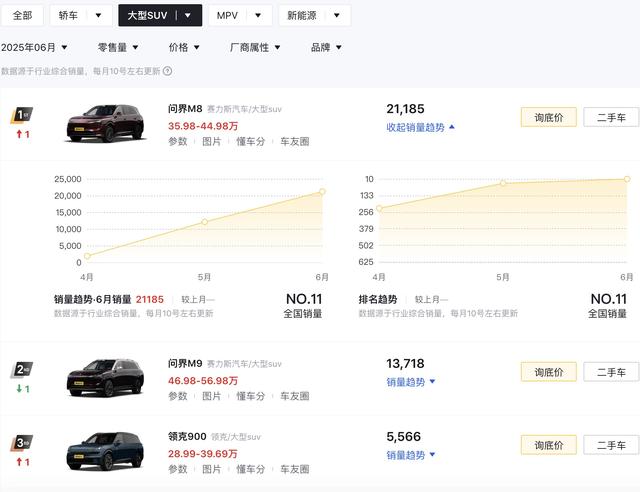Viewport: 640px width, 492px height.
Task: Click the rank 1 badge icon
Action: [x=22, y=115]
